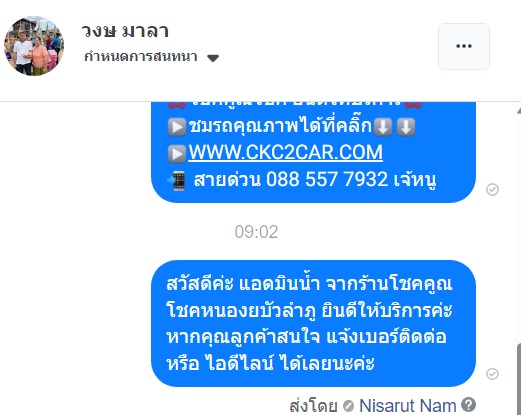Click the 09:02 timestamp

(x=256, y=232)
